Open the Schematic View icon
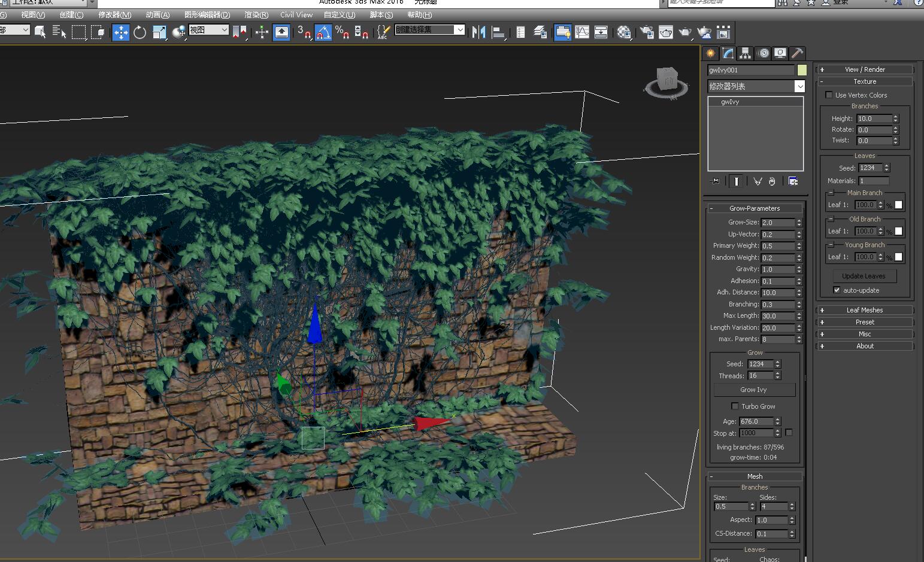This screenshot has height=562, width=924. tap(601, 32)
